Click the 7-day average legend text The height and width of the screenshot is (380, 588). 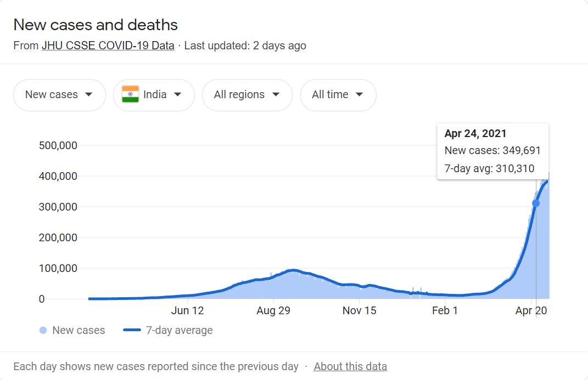(179, 331)
